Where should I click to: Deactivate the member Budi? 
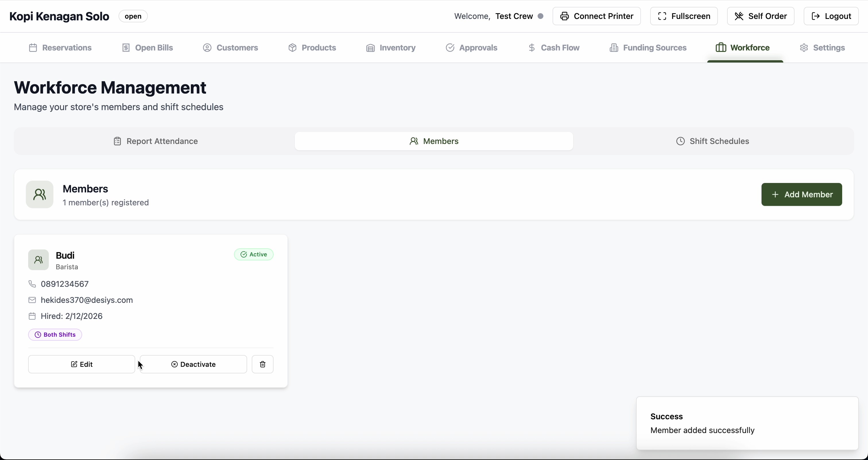click(193, 364)
